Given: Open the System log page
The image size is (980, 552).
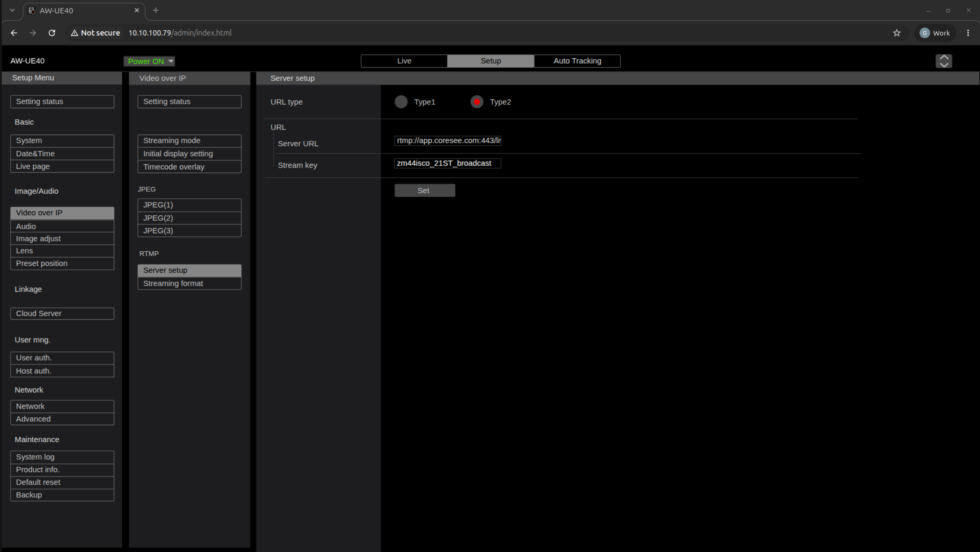Looking at the screenshot, I should pyautogui.click(x=62, y=457).
